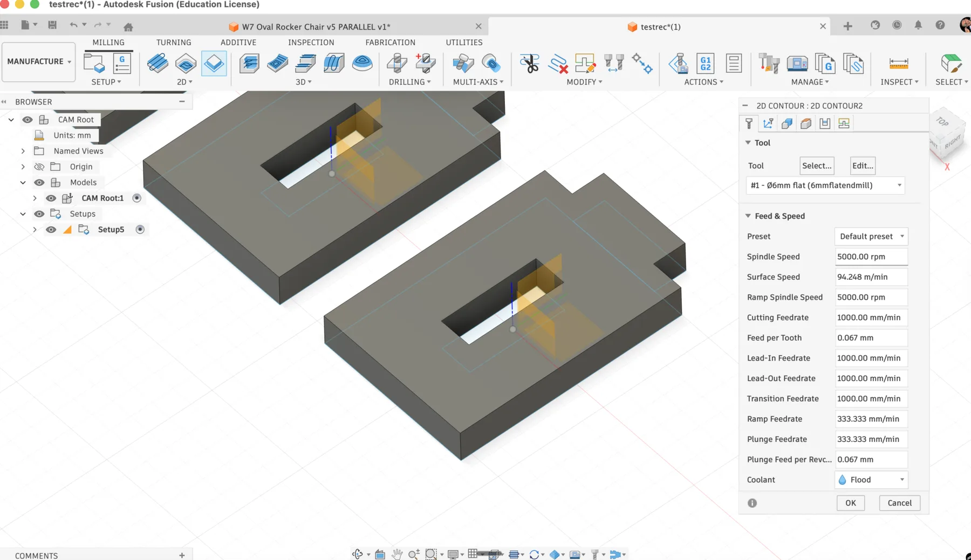
Task: Open the Linking tab in the contour dialog
Action: (844, 123)
